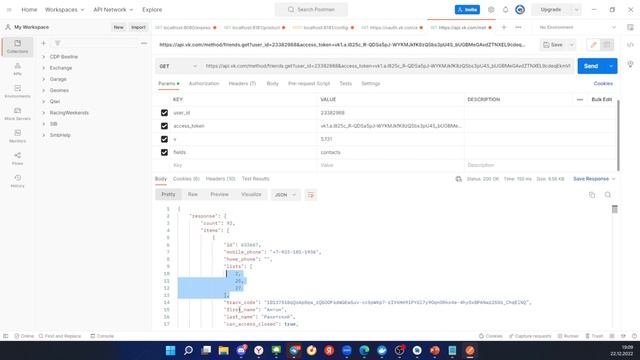
Task: Click the network globe icon near Status
Action: click(458, 179)
